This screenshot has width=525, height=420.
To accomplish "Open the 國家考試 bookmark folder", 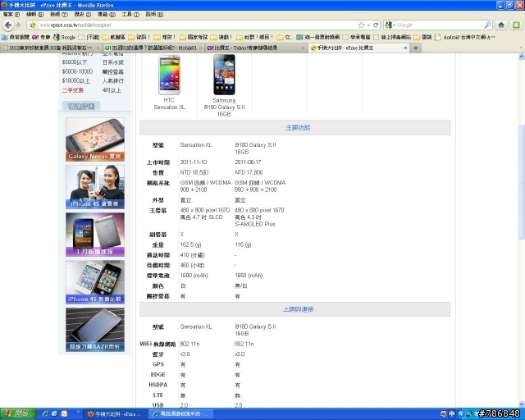I will pyautogui.click(x=194, y=37).
